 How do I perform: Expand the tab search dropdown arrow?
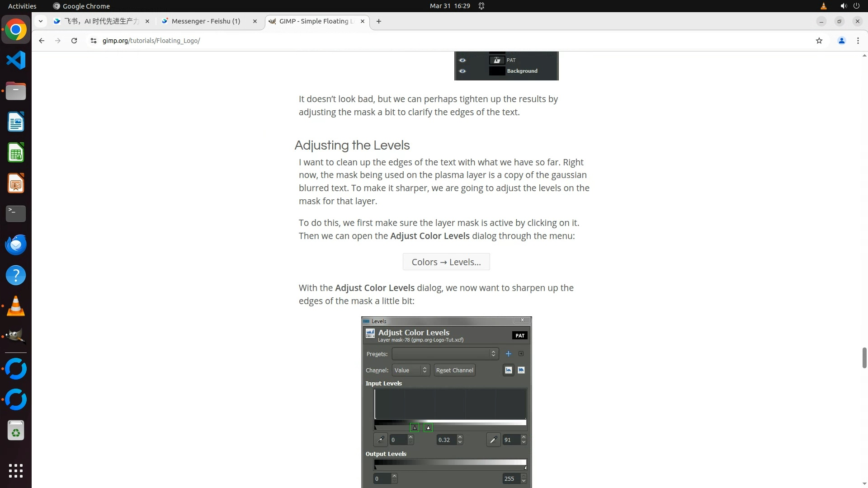pos(41,21)
